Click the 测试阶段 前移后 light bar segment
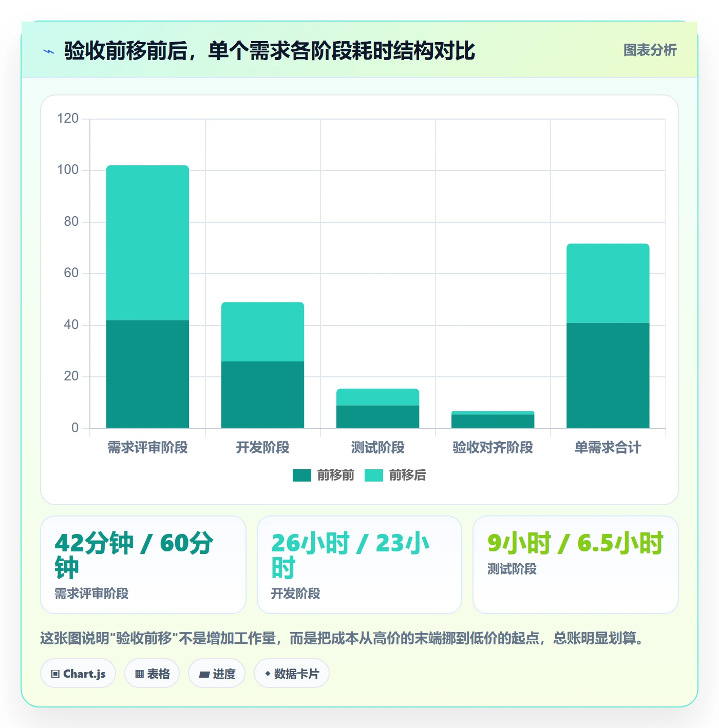The width and height of the screenshot is (719, 728). coord(377,397)
